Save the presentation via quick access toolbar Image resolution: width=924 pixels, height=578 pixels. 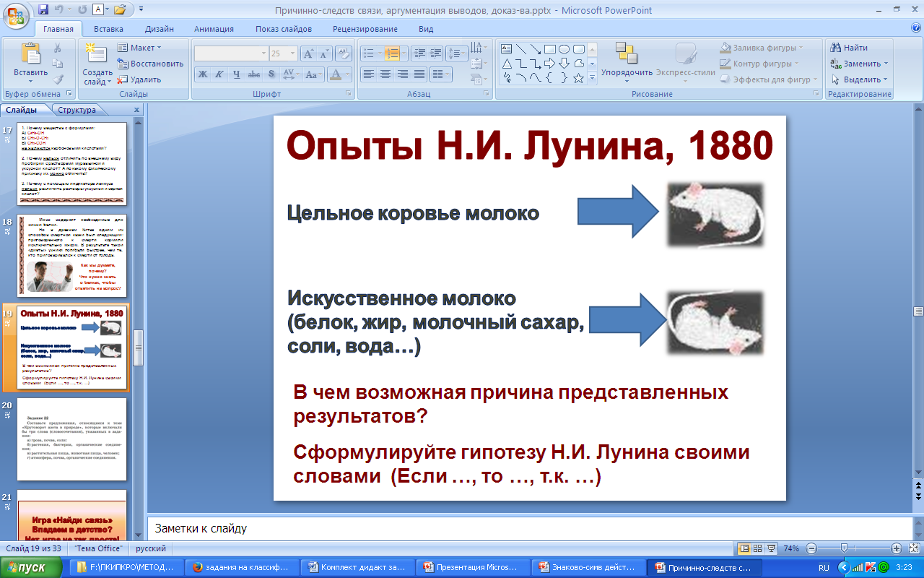pos(44,9)
